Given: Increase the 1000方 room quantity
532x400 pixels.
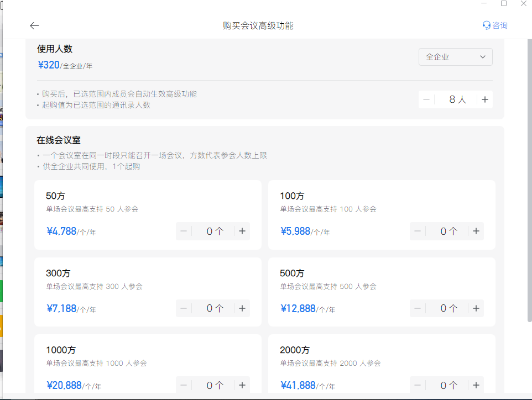Looking at the screenshot, I should (242, 385).
